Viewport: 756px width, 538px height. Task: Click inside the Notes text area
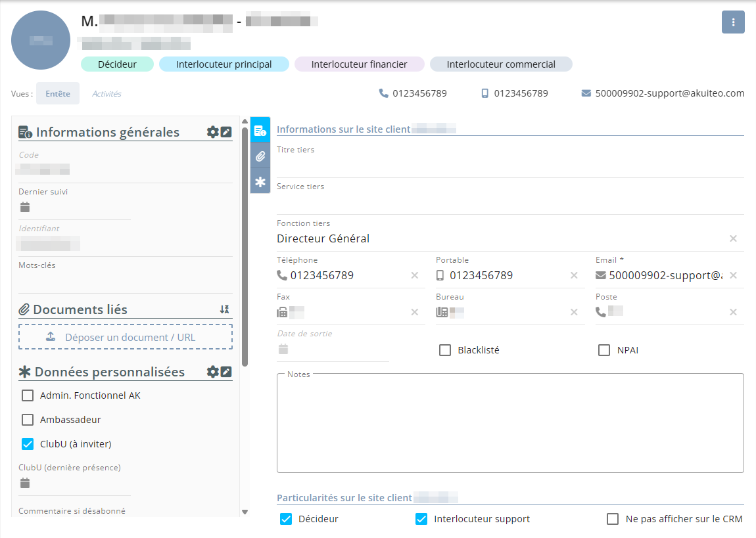(509, 424)
